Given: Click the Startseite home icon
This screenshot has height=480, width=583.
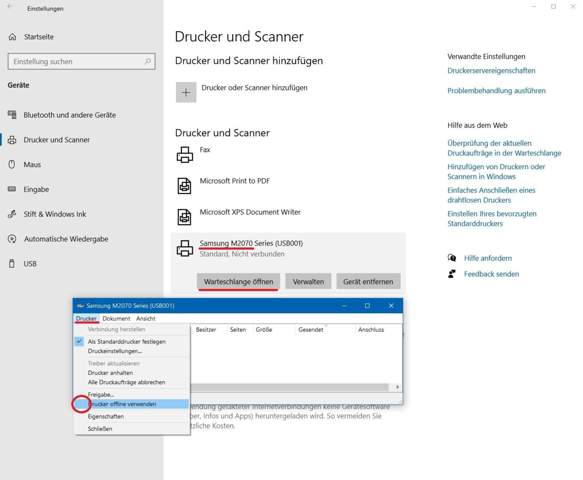Looking at the screenshot, I should pos(12,37).
